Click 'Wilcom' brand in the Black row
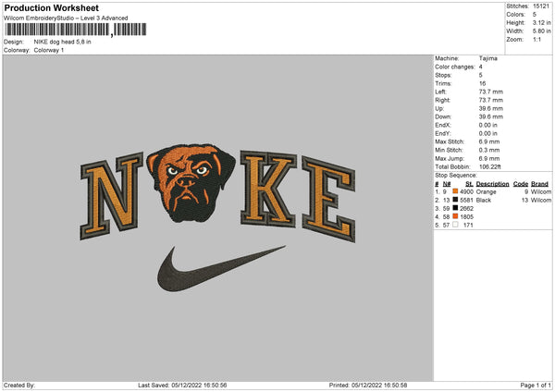 click(541, 201)
